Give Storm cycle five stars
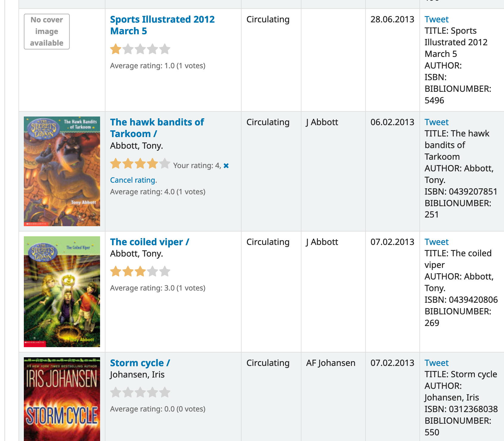Screen dimensions: 504x441 (x=164, y=392)
